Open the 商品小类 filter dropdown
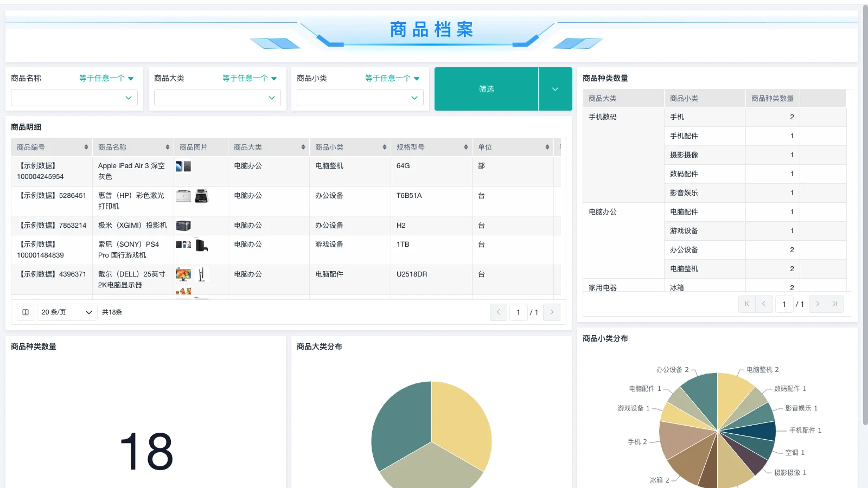 pos(359,98)
